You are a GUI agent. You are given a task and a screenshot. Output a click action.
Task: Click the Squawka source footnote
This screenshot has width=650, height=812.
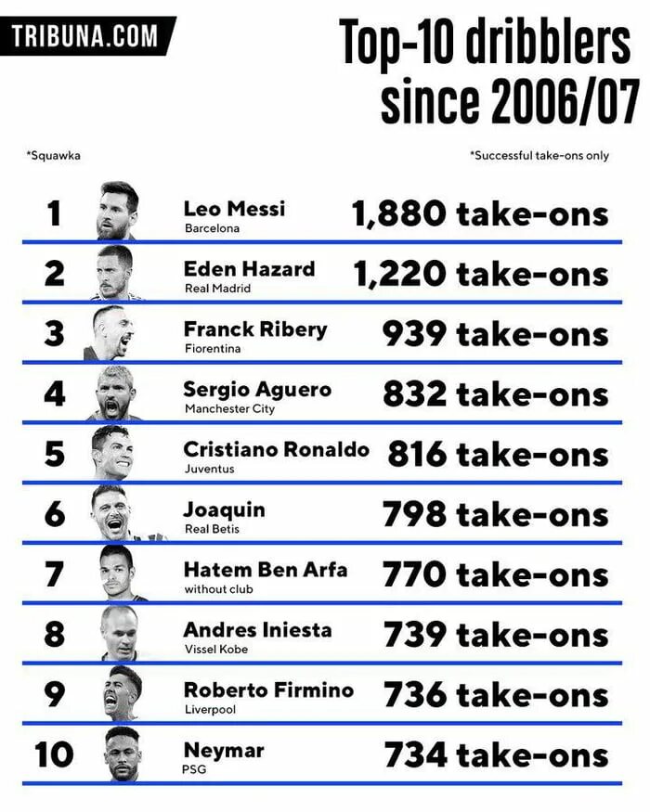pyautogui.click(x=53, y=155)
